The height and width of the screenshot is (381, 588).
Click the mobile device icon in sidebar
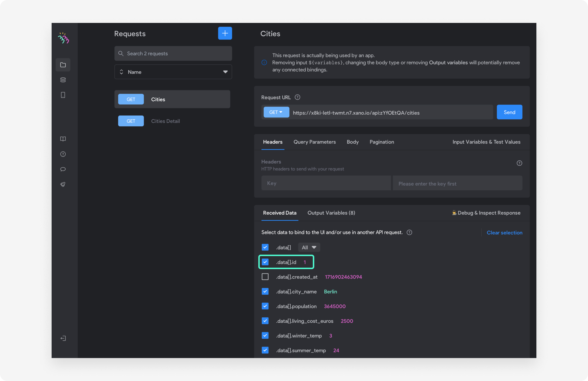tap(63, 95)
